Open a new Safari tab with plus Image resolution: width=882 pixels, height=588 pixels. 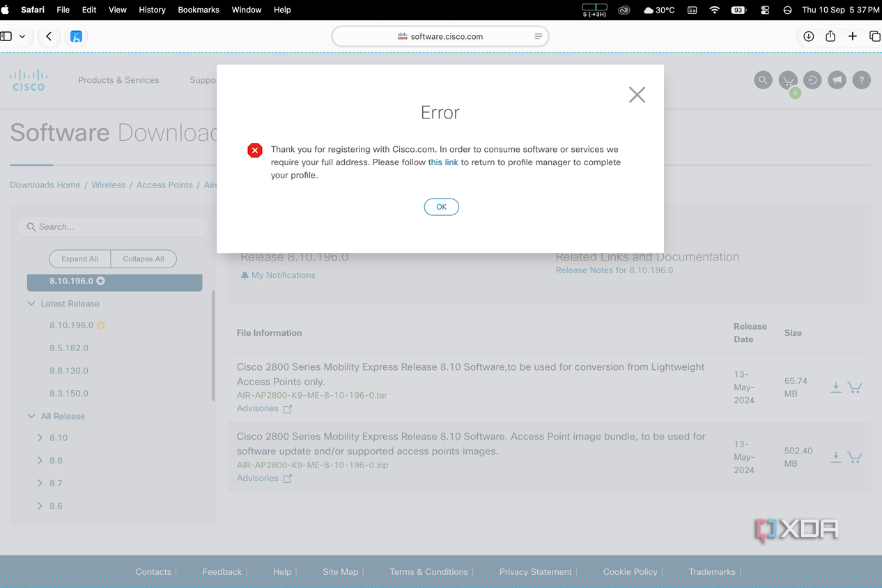[853, 36]
